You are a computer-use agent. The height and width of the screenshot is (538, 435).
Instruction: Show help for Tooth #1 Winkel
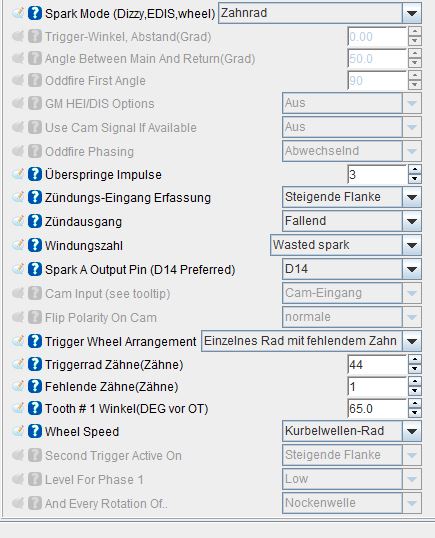[35, 408]
